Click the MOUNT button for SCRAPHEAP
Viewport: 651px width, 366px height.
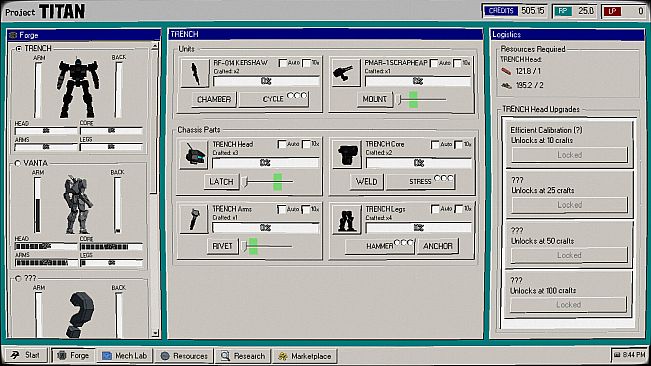[x=375, y=99]
